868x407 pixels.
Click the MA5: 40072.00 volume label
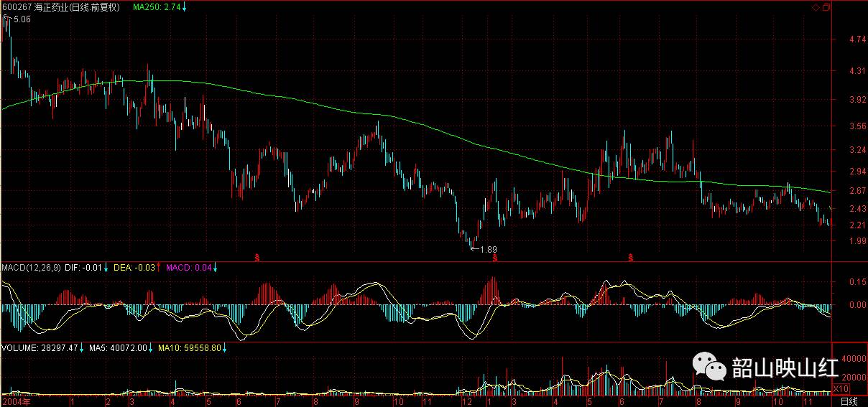(x=118, y=348)
